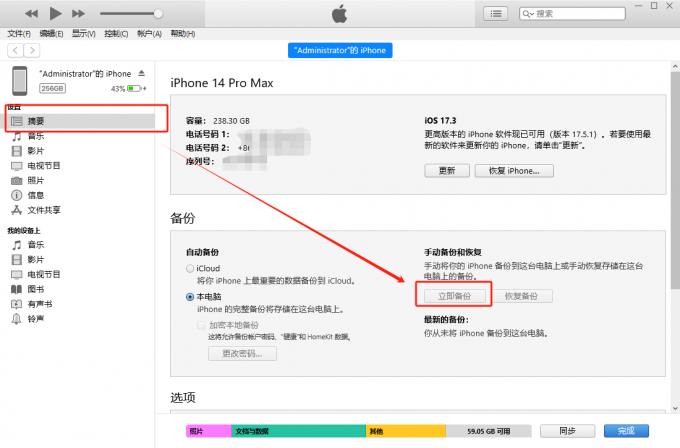The image size is (680, 448).
Task: Click the 更改密码... button
Action: pyautogui.click(x=242, y=353)
